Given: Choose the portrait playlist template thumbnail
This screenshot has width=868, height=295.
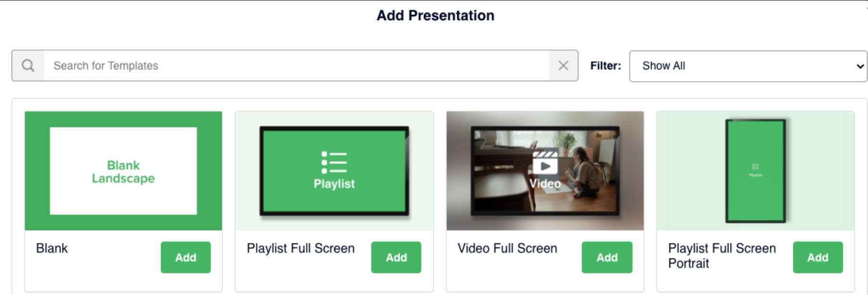Looking at the screenshot, I should 755,171.
